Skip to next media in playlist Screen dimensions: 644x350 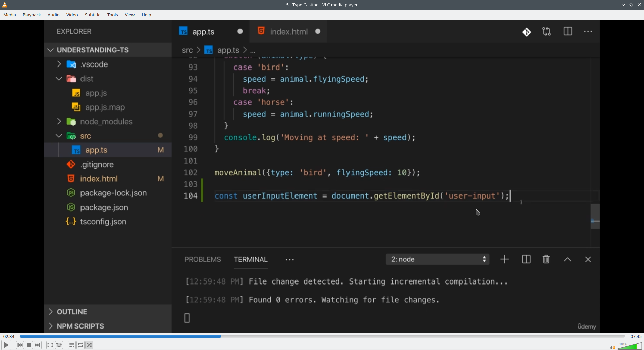tap(38, 345)
